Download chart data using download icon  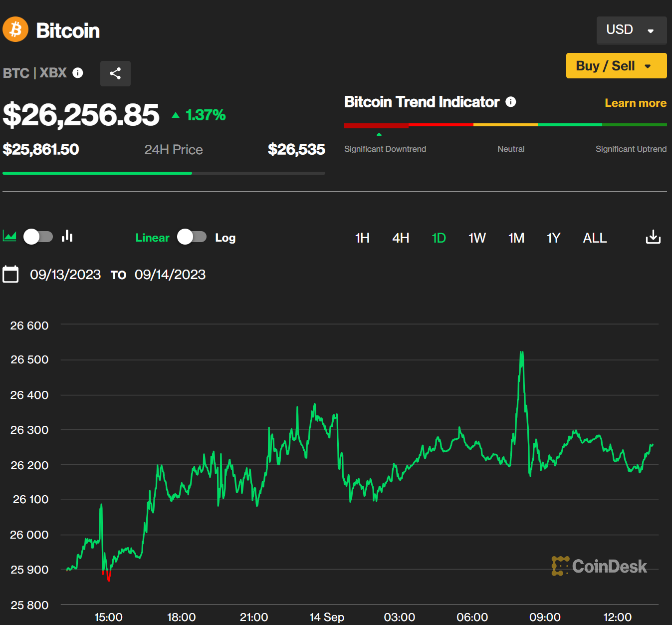point(653,238)
